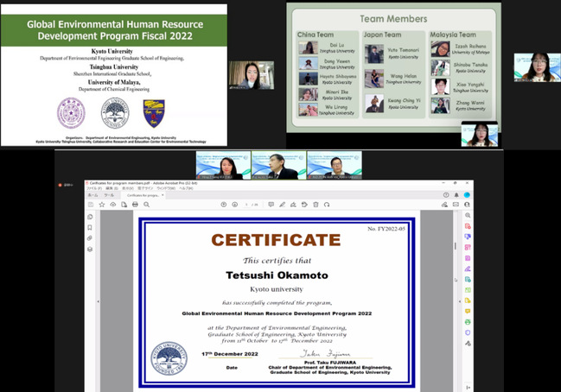Click the certificate number No. FY2022-05
The height and width of the screenshot is (392, 561).
tap(386, 229)
